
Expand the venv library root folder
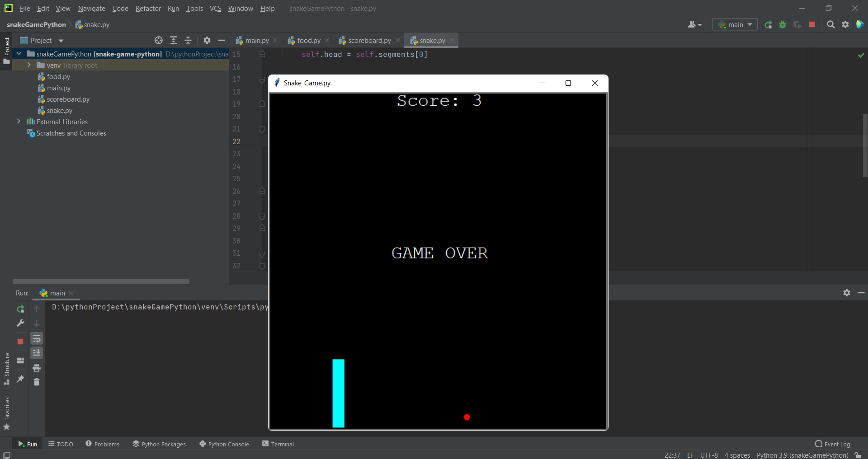[28, 65]
